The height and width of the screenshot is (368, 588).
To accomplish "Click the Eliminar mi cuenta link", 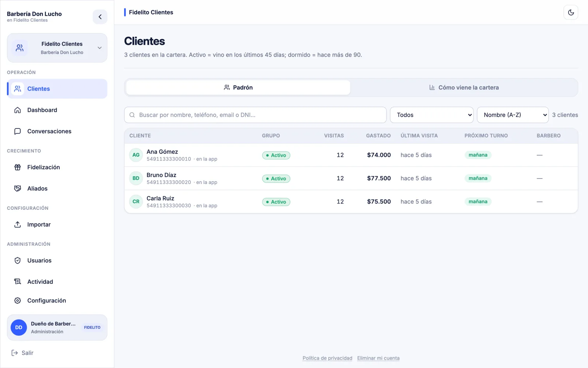I will pyautogui.click(x=378, y=358).
